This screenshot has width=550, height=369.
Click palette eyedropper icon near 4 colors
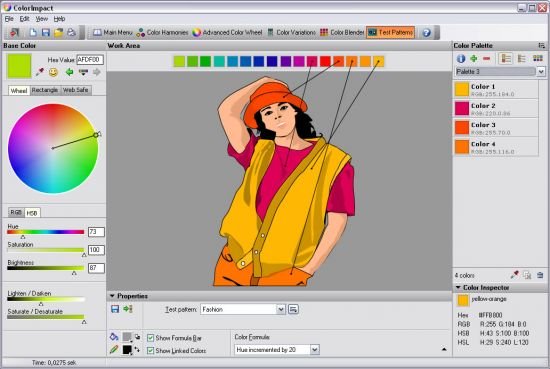pyautogui.click(x=514, y=275)
